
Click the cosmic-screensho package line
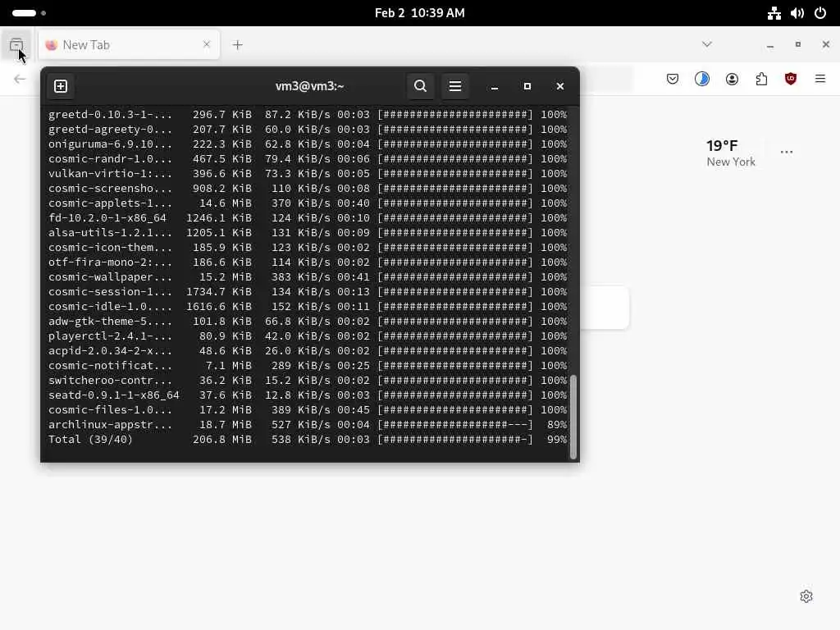coord(308,189)
